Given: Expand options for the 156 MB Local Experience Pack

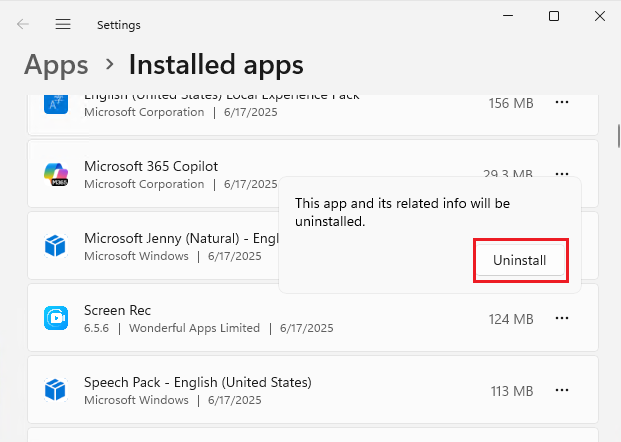Looking at the screenshot, I should pos(562,103).
